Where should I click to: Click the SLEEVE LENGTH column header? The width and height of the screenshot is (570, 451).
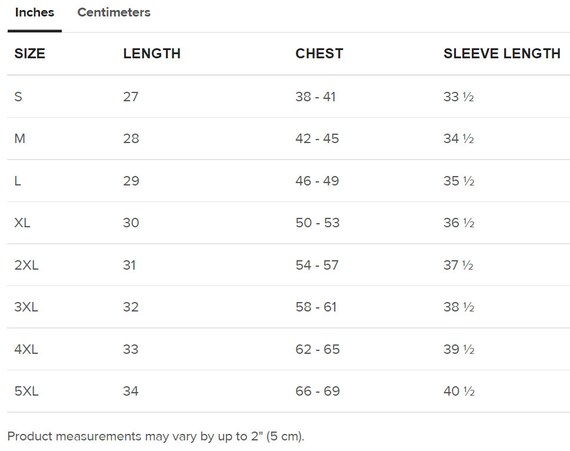(x=502, y=53)
